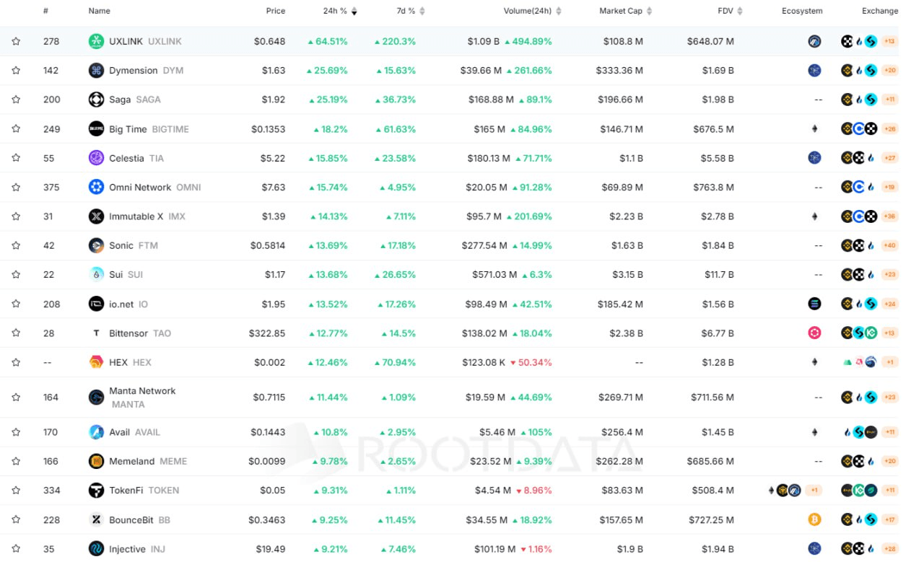
Task: Open the BounceBit logo
Action: click(x=96, y=519)
